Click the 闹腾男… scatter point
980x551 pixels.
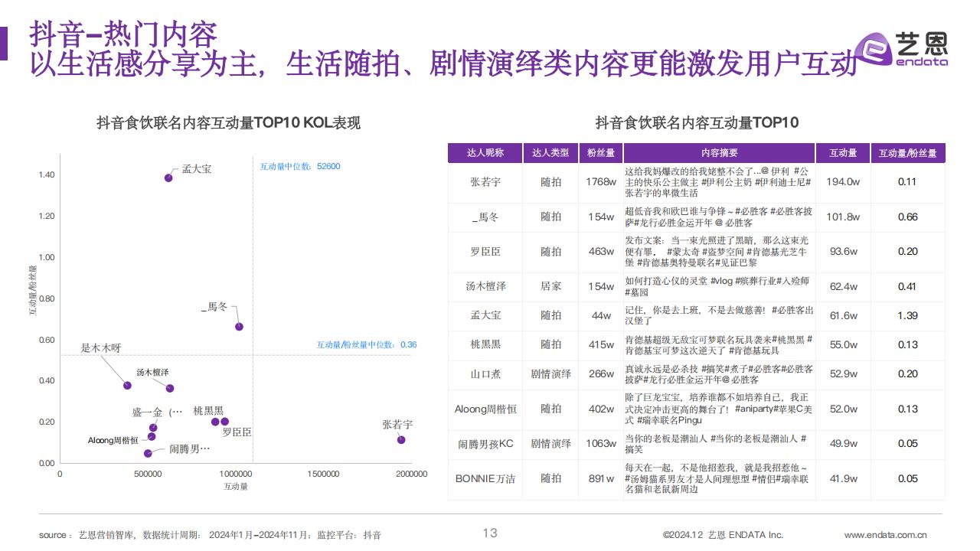click(148, 453)
